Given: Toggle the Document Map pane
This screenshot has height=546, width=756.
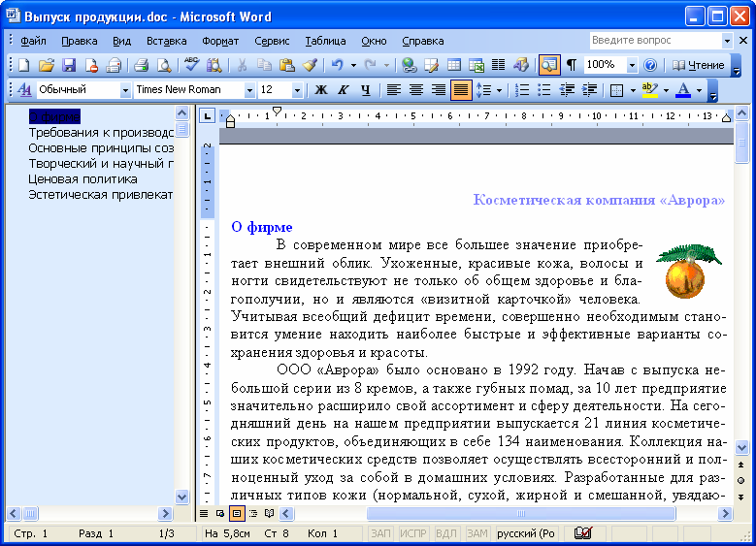Looking at the screenshot, I should pos(549,65).
